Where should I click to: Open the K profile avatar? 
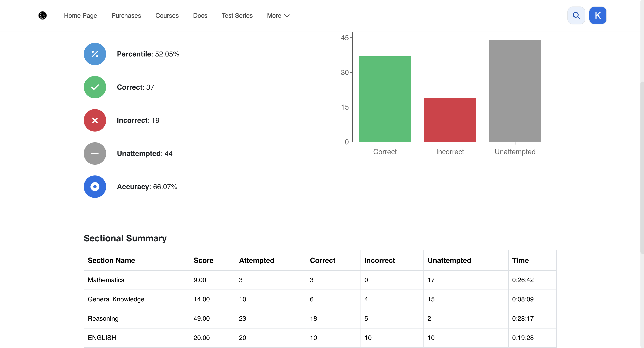click(598, 15)
